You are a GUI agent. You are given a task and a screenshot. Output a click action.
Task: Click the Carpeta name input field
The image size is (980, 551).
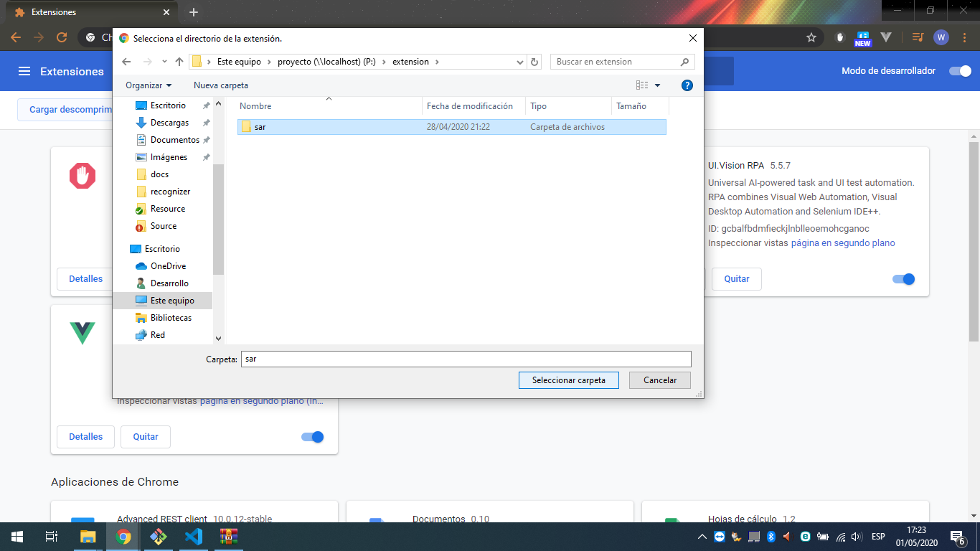(x=466, y=359)
